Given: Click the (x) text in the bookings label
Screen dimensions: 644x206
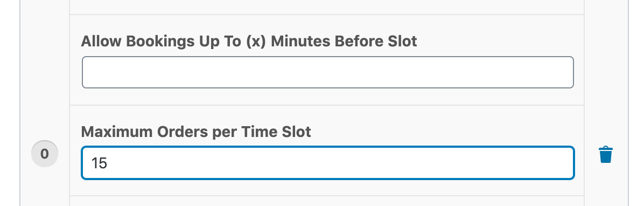Looking at the screenshot, I should tap(256, 42).
